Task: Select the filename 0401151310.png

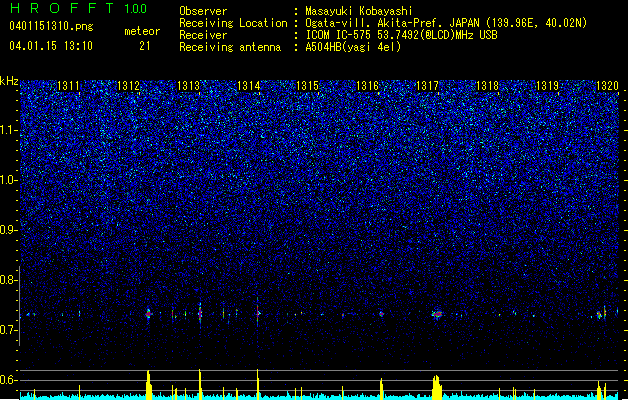Action: [x=51, y=27]
